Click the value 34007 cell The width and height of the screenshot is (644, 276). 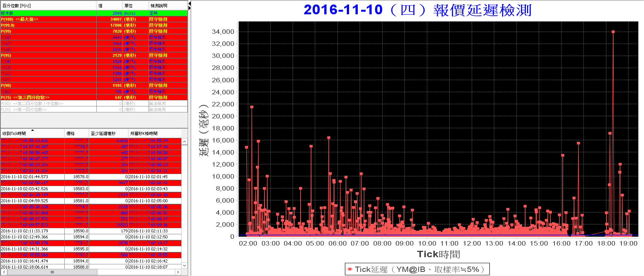tap(110, 19)
